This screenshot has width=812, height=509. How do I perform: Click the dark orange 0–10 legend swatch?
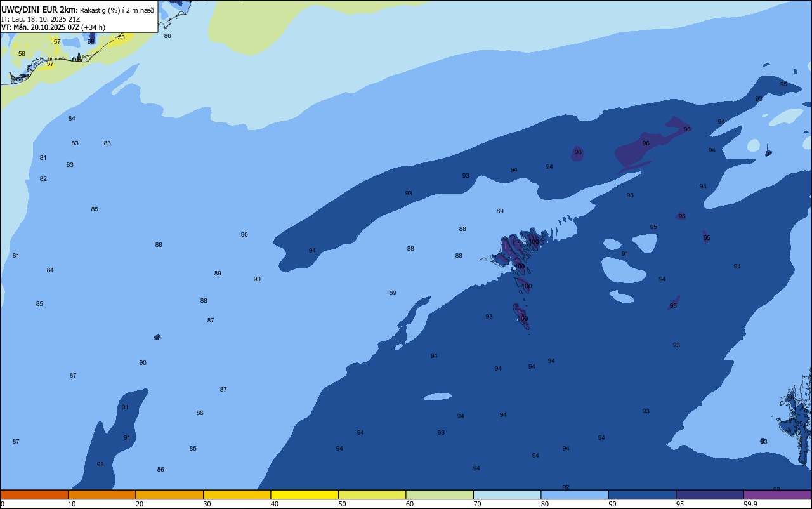pyautogui.click(x=34, y=494)
